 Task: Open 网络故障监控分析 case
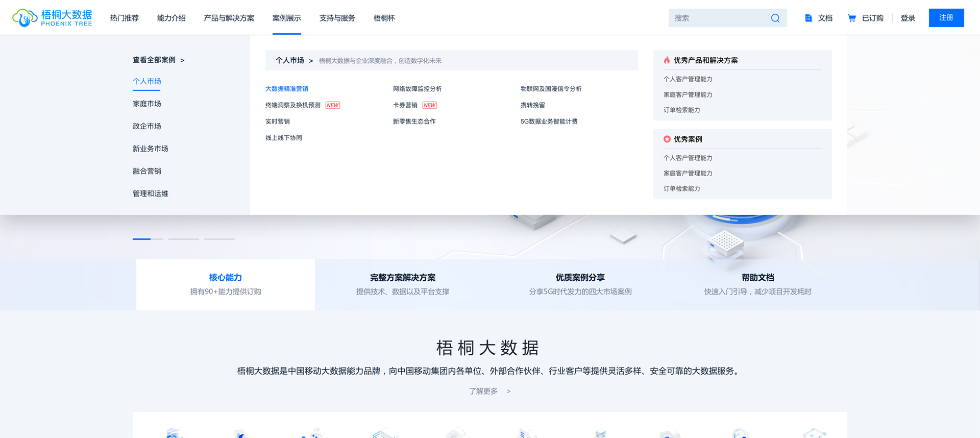point(418,89)
